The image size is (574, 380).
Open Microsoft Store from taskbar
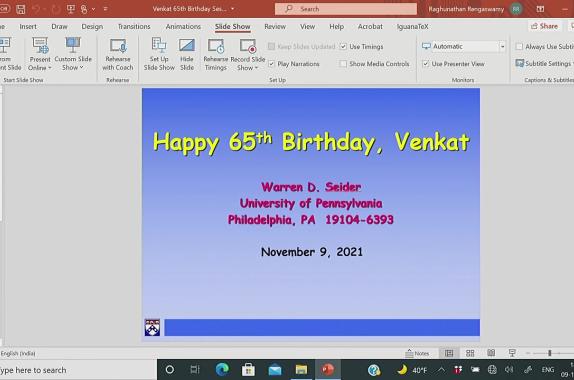(x=248, y=370)
